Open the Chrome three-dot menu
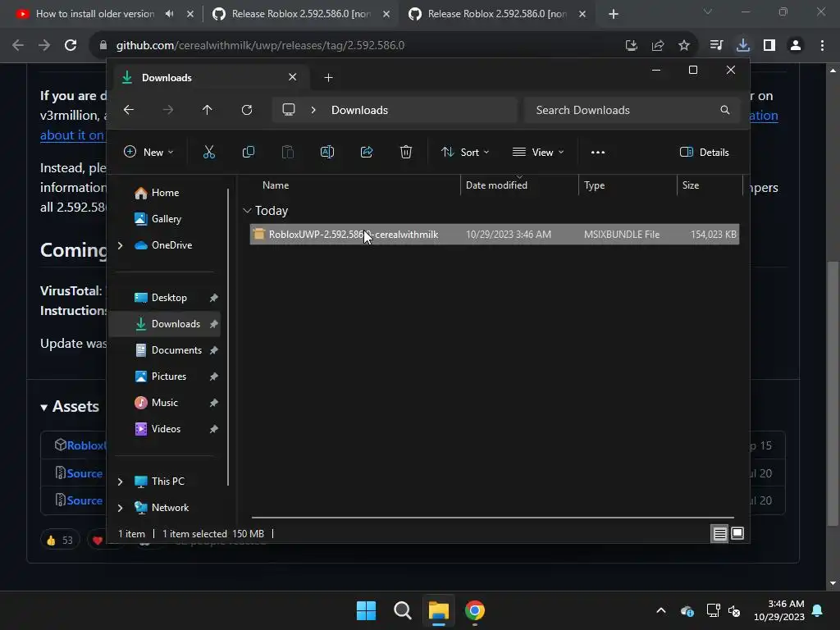The height and width of the screenshot is (630, 840). pyautogui.click(x=822, y=46)
